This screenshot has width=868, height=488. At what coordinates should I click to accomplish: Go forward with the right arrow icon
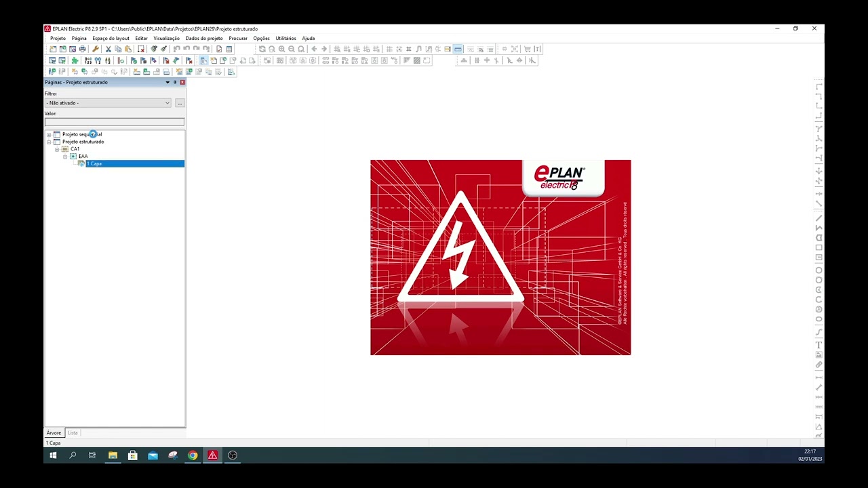tap(324, 49)
